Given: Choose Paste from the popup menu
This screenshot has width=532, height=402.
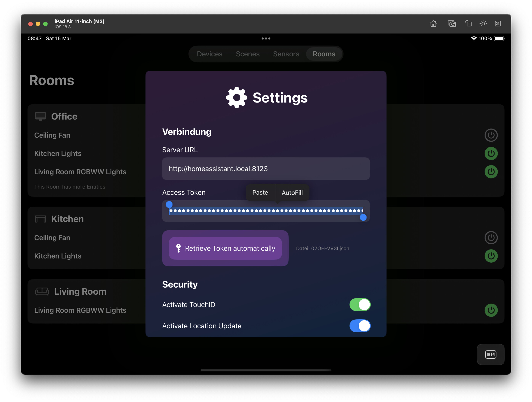Looking at the screenshot, I should pos(260,192).
